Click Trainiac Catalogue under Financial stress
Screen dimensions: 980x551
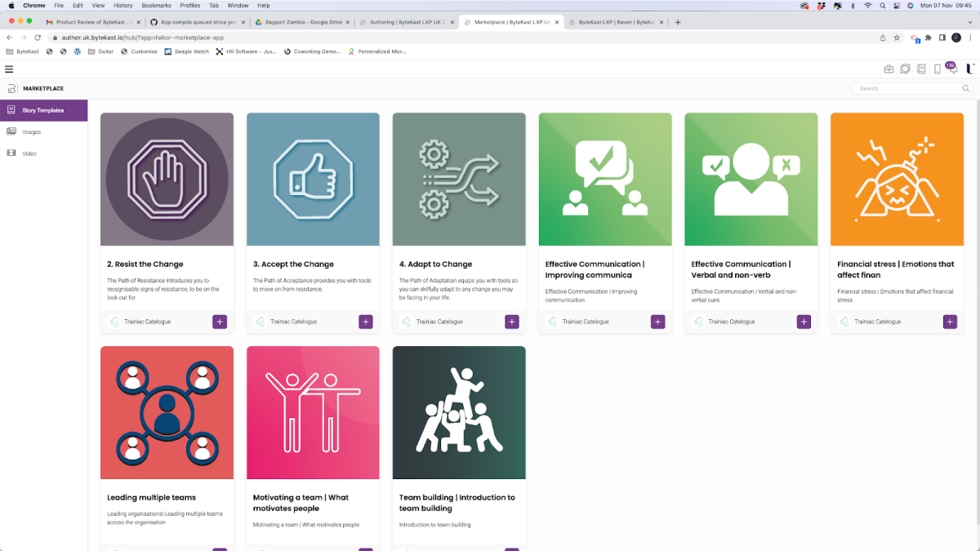coord(878,322)
